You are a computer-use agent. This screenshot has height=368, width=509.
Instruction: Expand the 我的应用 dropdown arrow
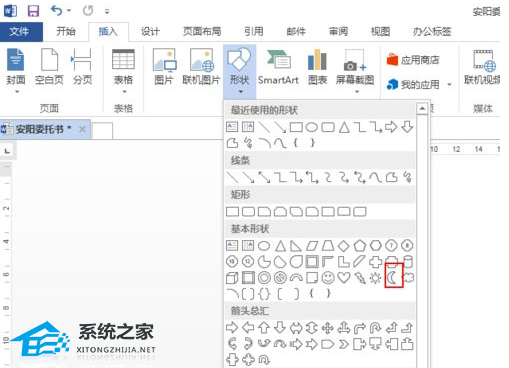coord(449,85)
